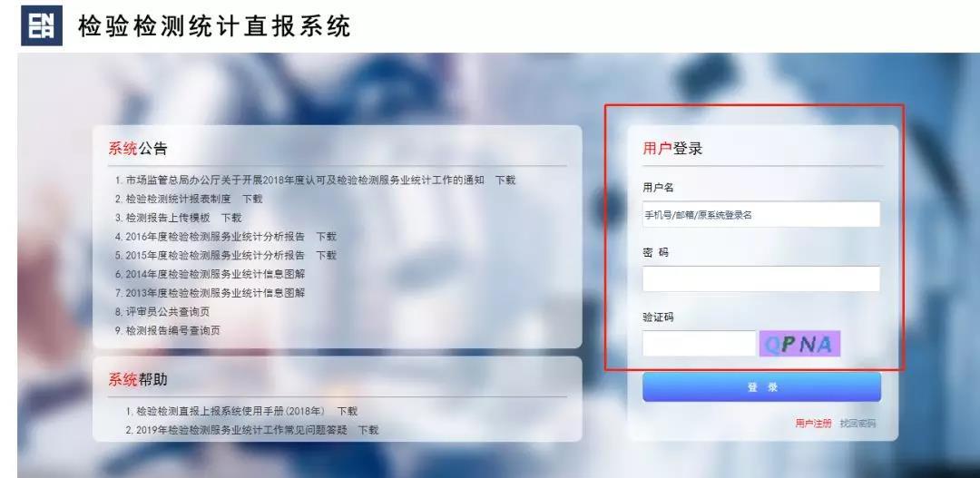
Task: Click the CNCA logo icon in the header
Action: click(x=42, y=25)
